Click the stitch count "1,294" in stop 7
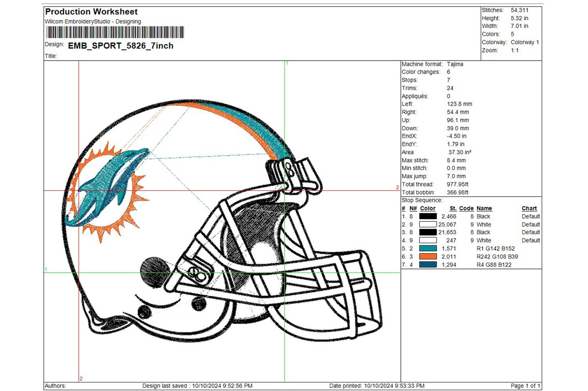This screenshot has width=588, height=391. (449, 265)
